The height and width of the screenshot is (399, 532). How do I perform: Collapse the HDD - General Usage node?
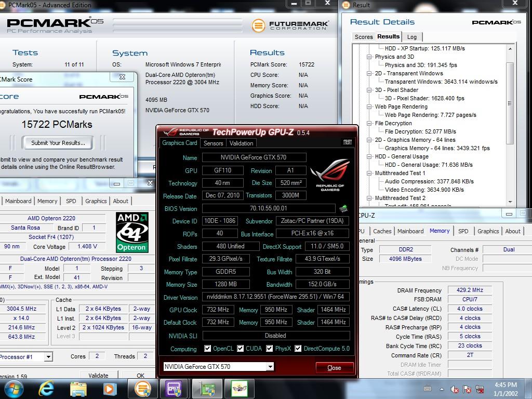[x=369, y=156]
